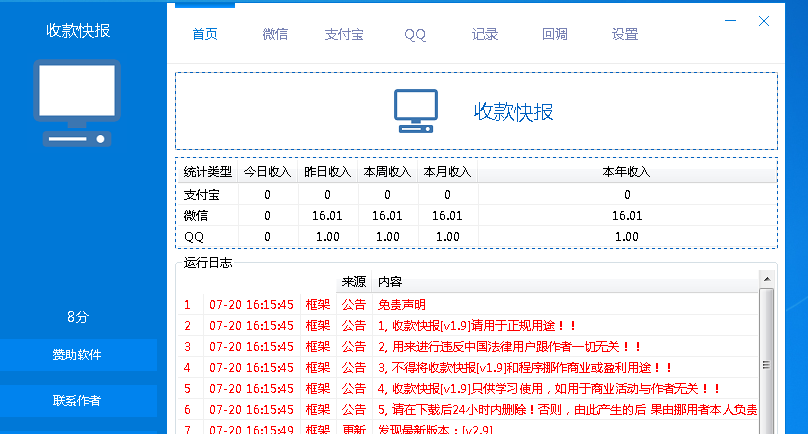Switch to the 微信 tab
This screenshot has height=434, width=808.
[x=275, y=35]
